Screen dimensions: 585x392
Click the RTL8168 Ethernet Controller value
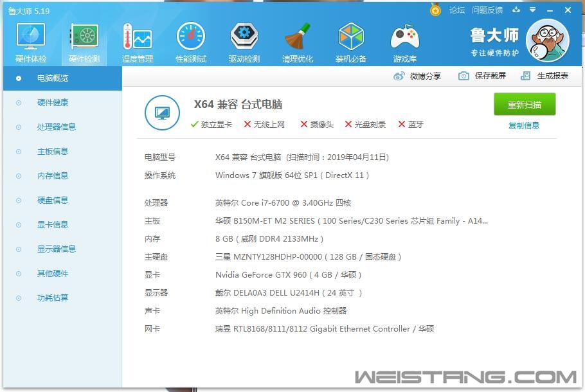(325, 329)
